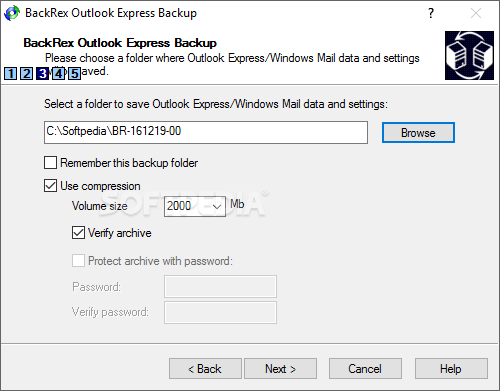Click the computers backup logo image
Screen dimensions: 500x391
click(469, 55)
